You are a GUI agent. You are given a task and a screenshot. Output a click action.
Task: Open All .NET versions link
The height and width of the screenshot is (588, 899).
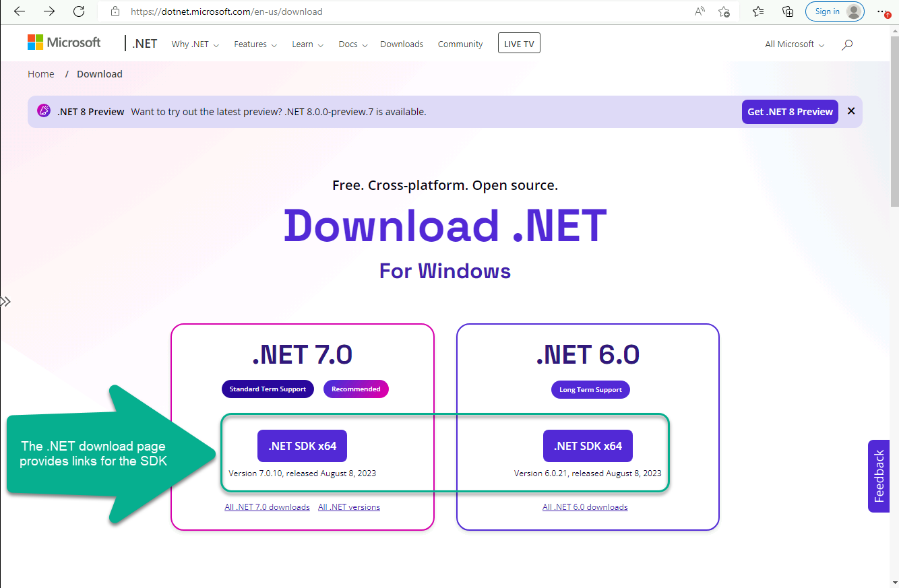click(349, 507)
